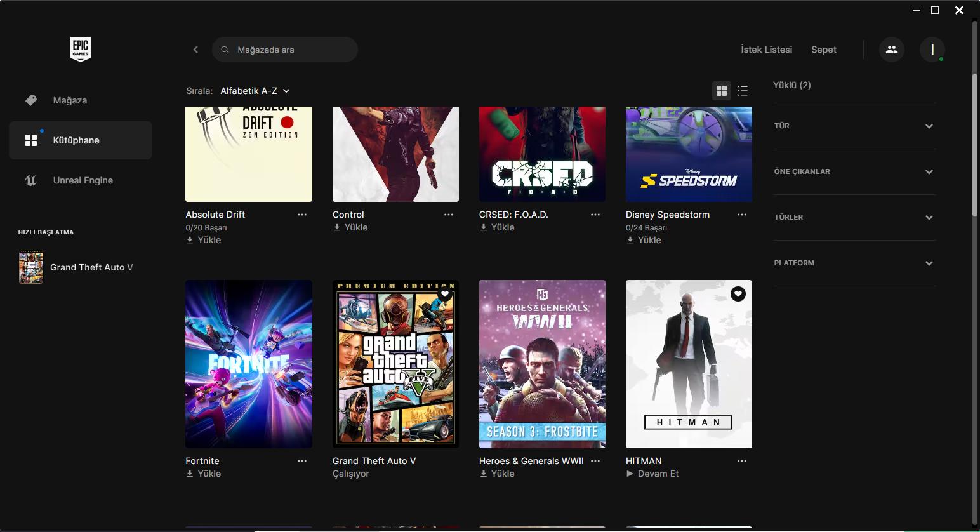Open the options menu for Fortnite

(301, 460)
